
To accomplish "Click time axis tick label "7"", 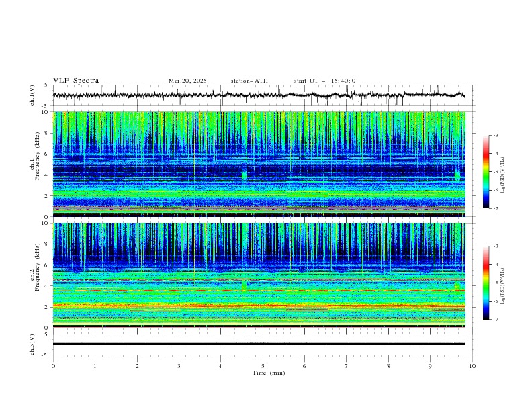I will tap(347, 366).
